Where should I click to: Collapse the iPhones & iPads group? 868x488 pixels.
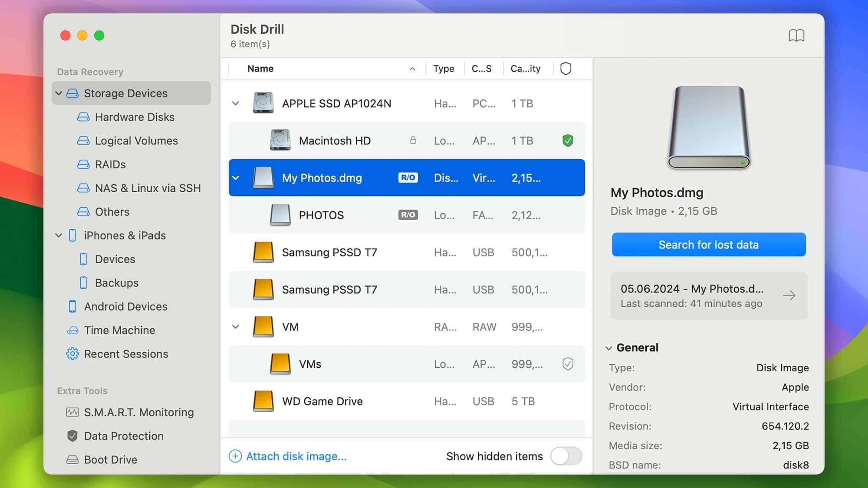59,236
